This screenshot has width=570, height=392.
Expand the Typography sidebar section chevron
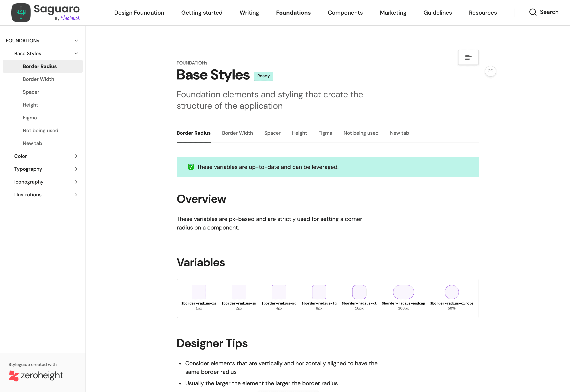tap(76, 169)
